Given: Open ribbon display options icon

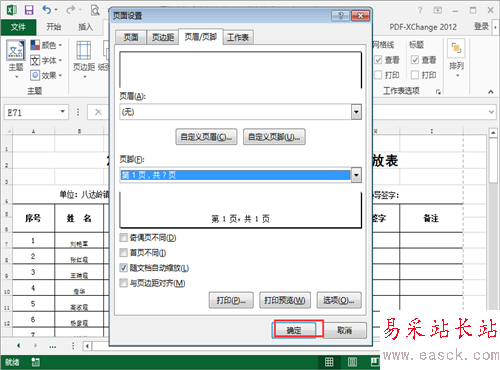Looking at the screenshot, I should pos(438,10).
